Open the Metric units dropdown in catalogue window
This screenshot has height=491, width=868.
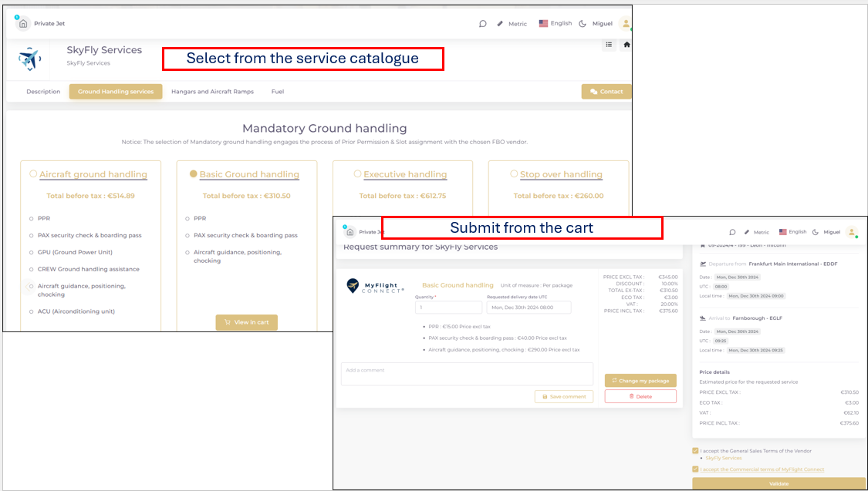[512, 24]
